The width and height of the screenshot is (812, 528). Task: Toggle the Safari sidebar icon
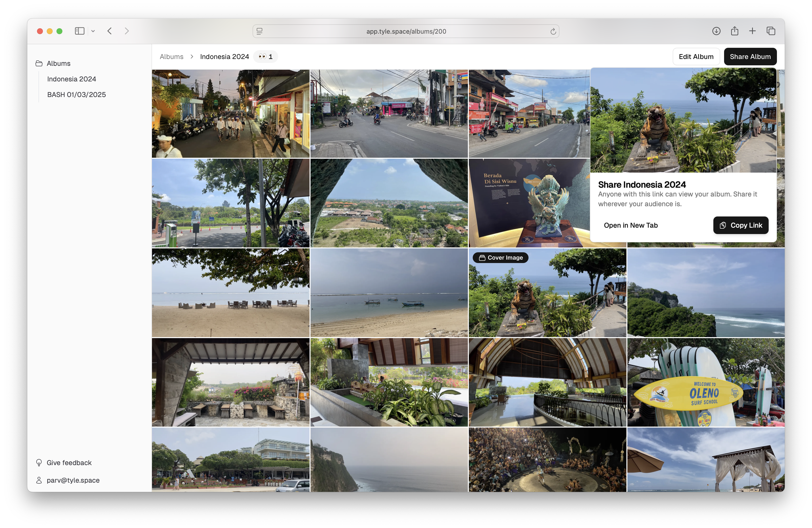pos(79,31)
